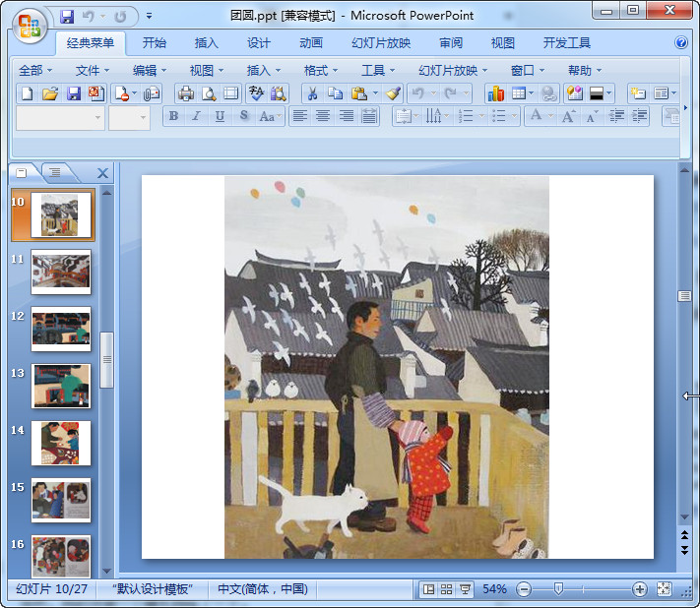The width and height of the screenshot is (700, 608).
Task: Increase list indent level icon
Action: [x=639, y=116]
